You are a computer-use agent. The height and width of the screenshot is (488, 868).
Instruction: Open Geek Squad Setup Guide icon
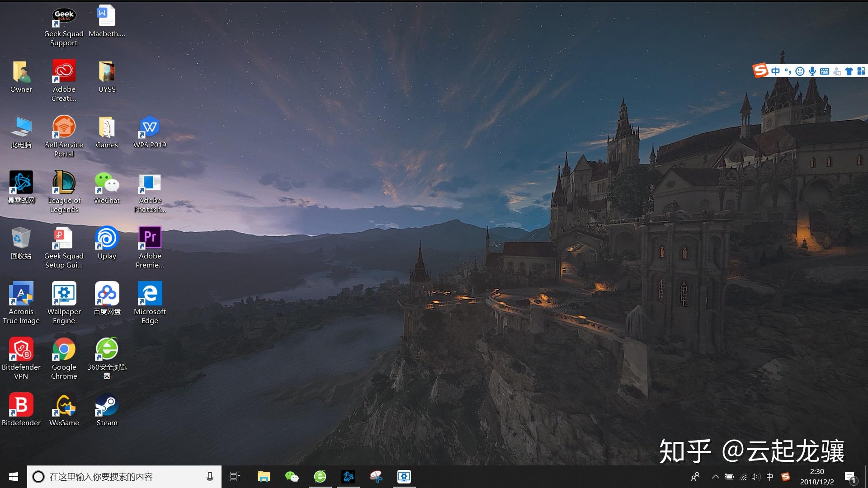point(64,249)
